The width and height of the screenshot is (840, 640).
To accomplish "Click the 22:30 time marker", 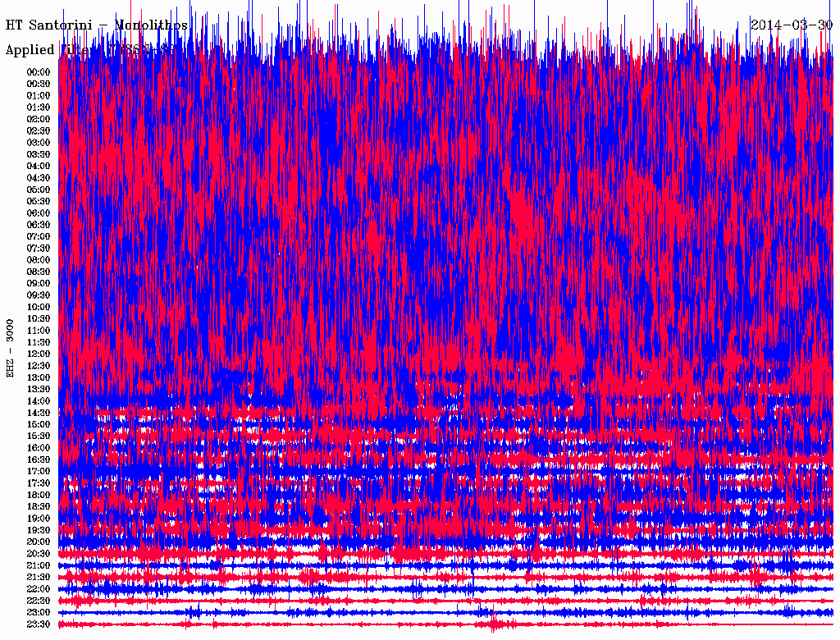I will 39,601.
